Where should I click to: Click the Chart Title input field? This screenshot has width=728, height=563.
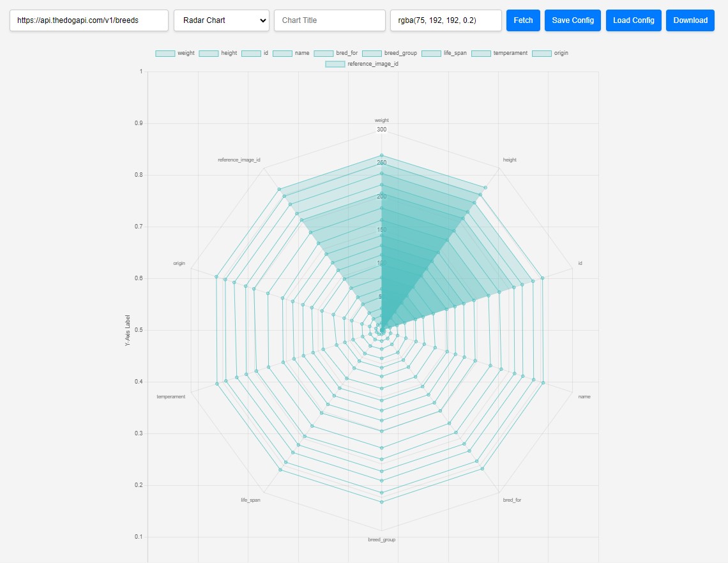coord(330,20)
